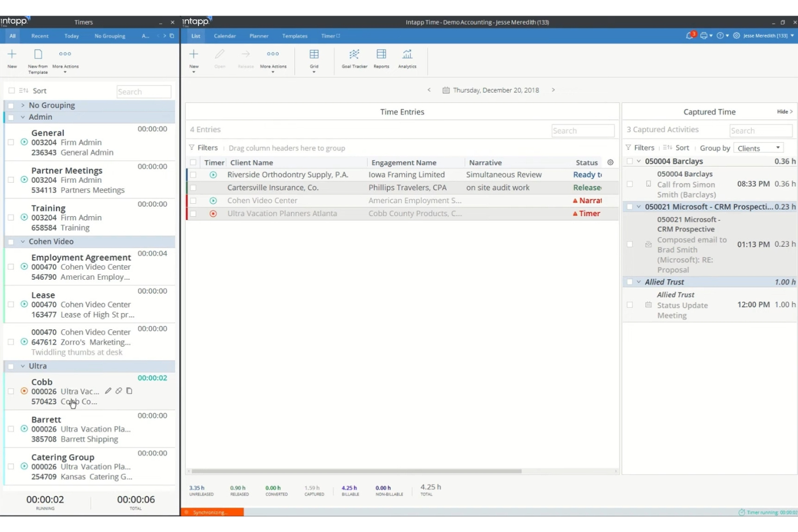Click the printer icon in the header
798x532 pixels.
pyautogui.click(x=704, y=36)
